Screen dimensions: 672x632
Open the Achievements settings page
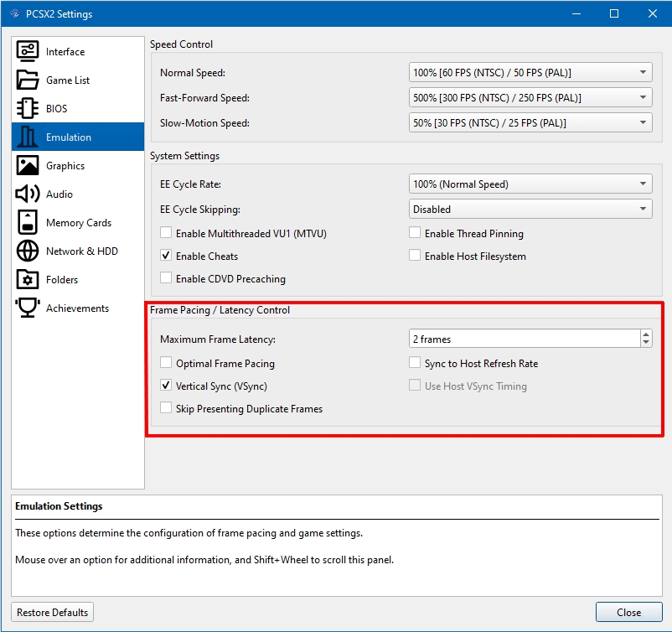(x=78, y=308)
